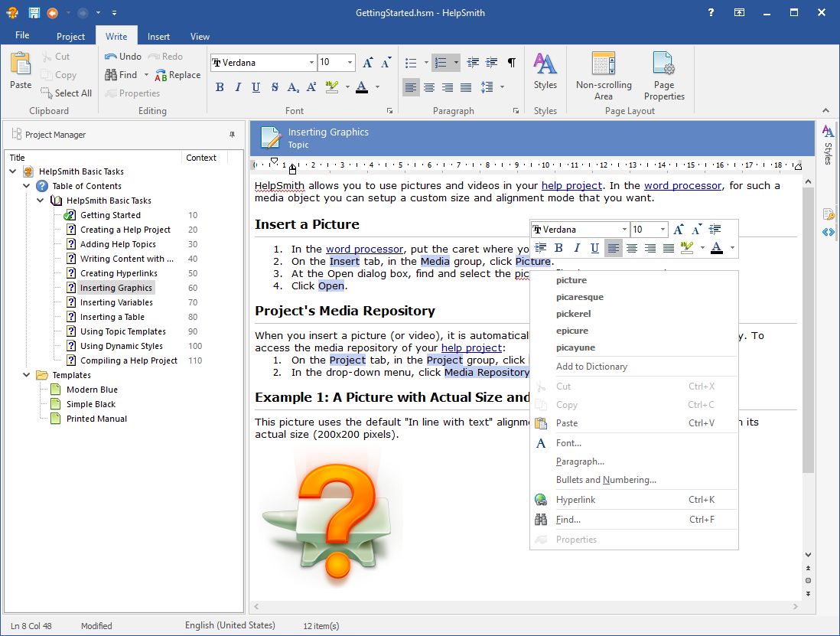Image resolution: width=840 pixels, height=636 pixels.
Task: Expand the ribbon's line spacing dropdown arrow
Action: (502, 87)
